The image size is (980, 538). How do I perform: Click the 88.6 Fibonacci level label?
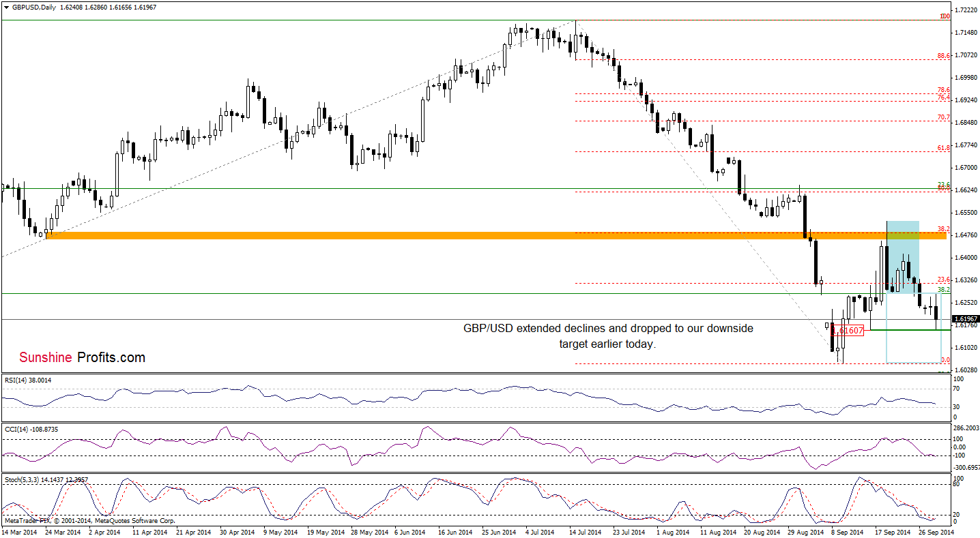pos(944,57)
